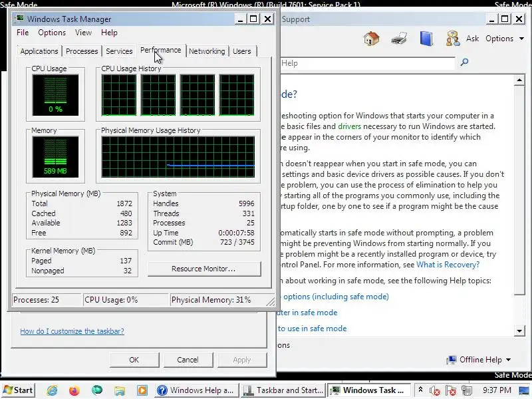
Task: Open the Action Center flag tray icon
Action: pos(451,390)
